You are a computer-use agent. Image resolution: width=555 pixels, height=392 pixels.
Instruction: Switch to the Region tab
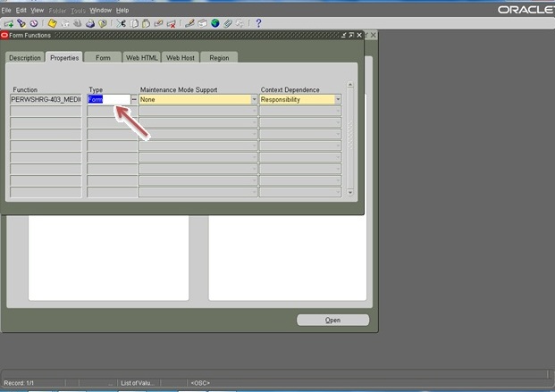[219, 58]
